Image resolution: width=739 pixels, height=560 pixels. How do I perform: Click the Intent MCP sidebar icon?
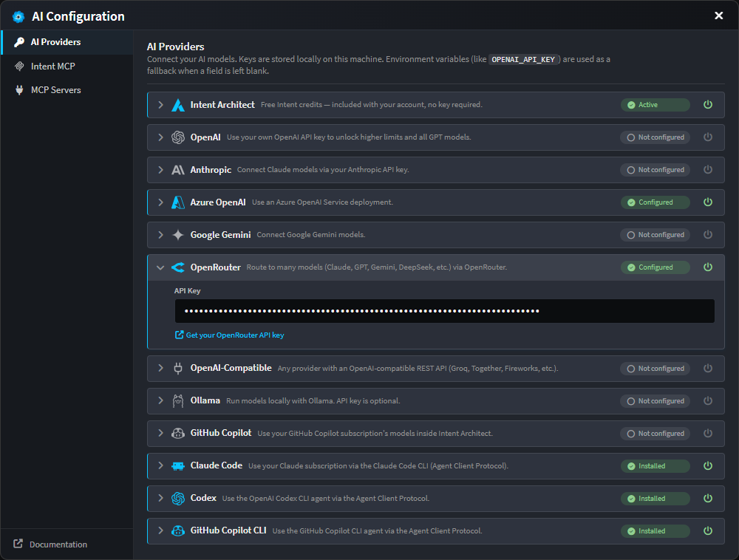(19, 66)
